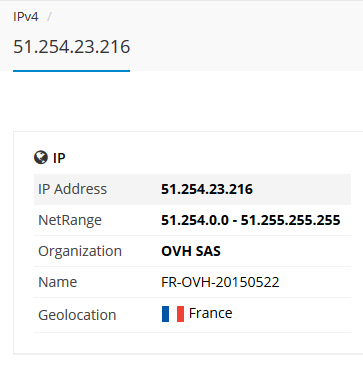The height and width of the screenshot is (368, 363).
Task: Click the France geolocation text
Action: pos(210,313)
